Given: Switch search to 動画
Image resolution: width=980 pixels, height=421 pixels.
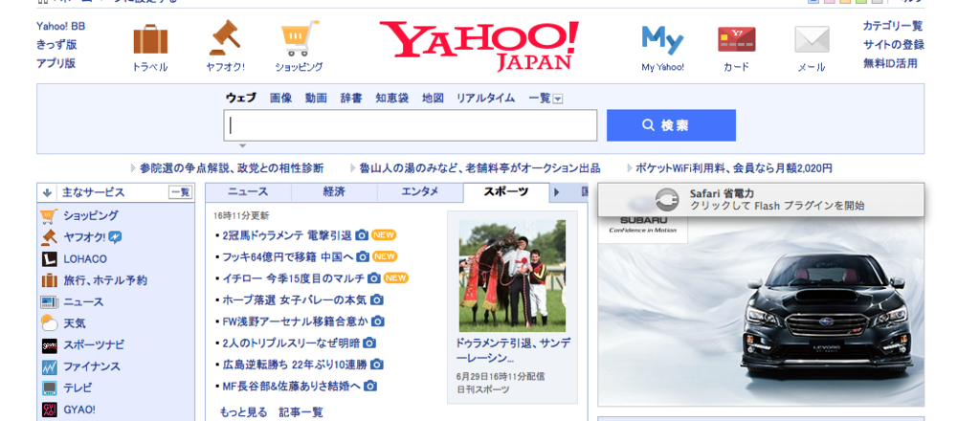Looking at the screenshot, I should pos(316,98).
